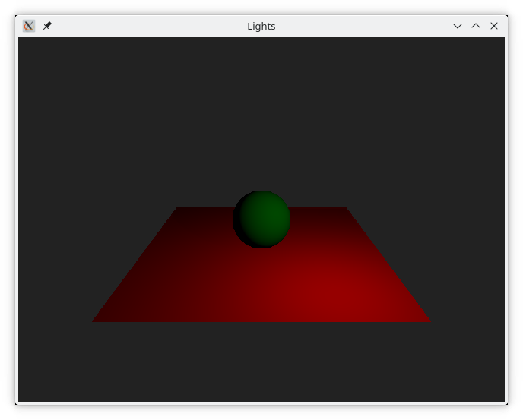Click empty title bar space right of "Lights"
This screenshot has height=420, width=523.
[x=365, y=26]
